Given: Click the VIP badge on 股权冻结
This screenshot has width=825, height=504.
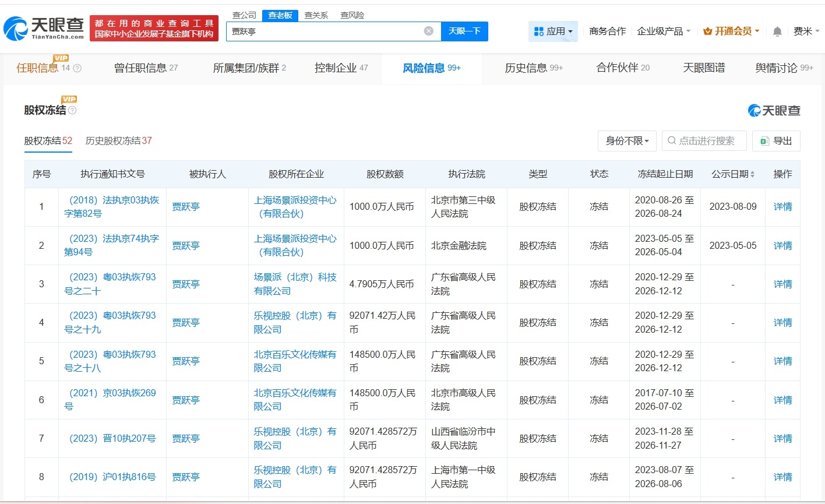Looking at the screenshot, I should [69, 99].
